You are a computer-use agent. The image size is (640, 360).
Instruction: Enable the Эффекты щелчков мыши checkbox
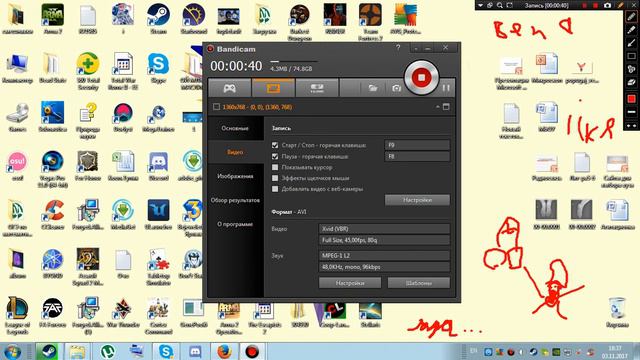click(x=275, y=178)
